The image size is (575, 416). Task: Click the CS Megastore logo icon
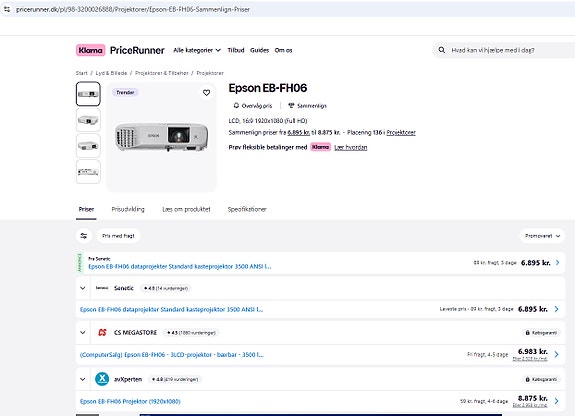(102, 332)
